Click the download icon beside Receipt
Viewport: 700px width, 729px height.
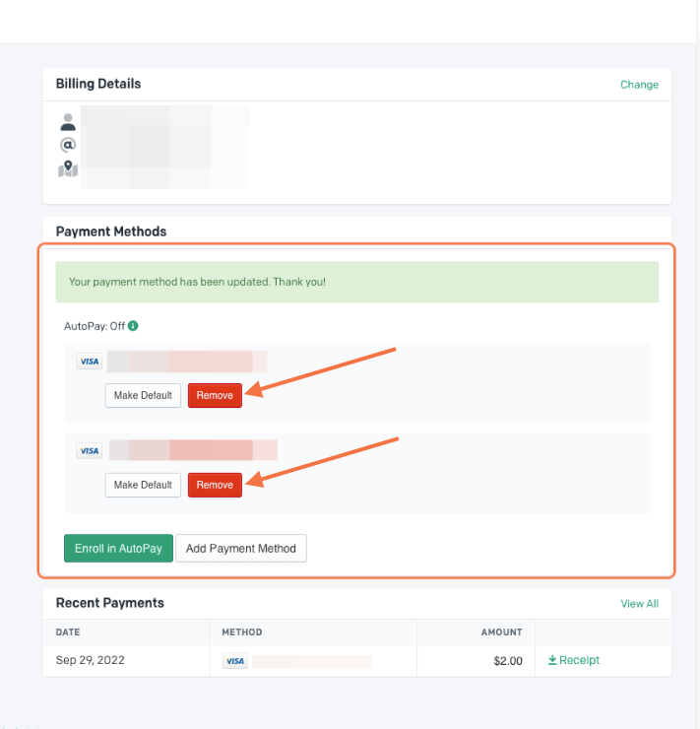552,660
